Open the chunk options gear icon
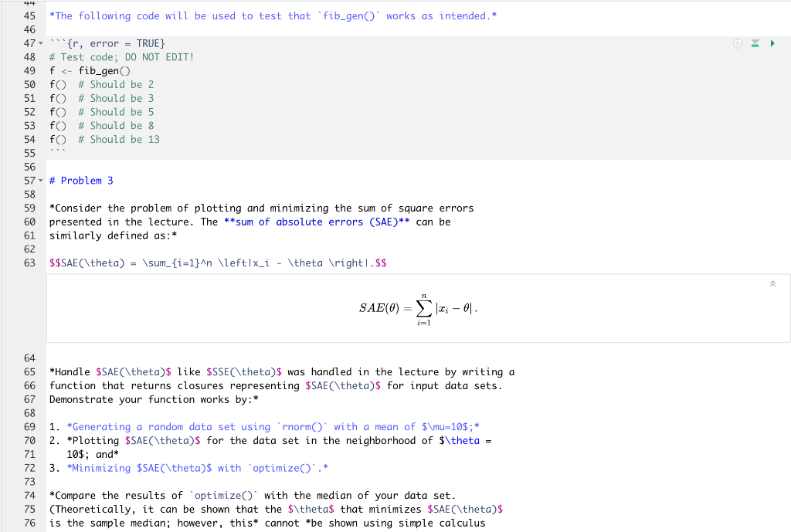 pos(738,43)
